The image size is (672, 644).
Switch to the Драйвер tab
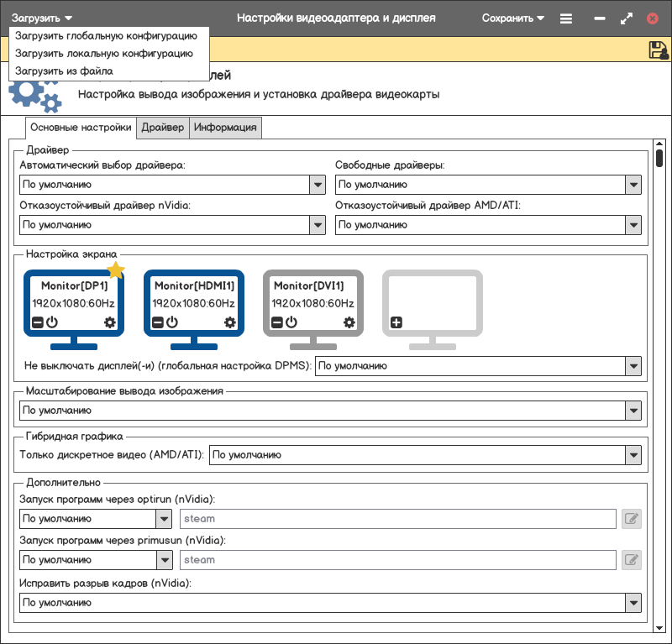[163, 128]
